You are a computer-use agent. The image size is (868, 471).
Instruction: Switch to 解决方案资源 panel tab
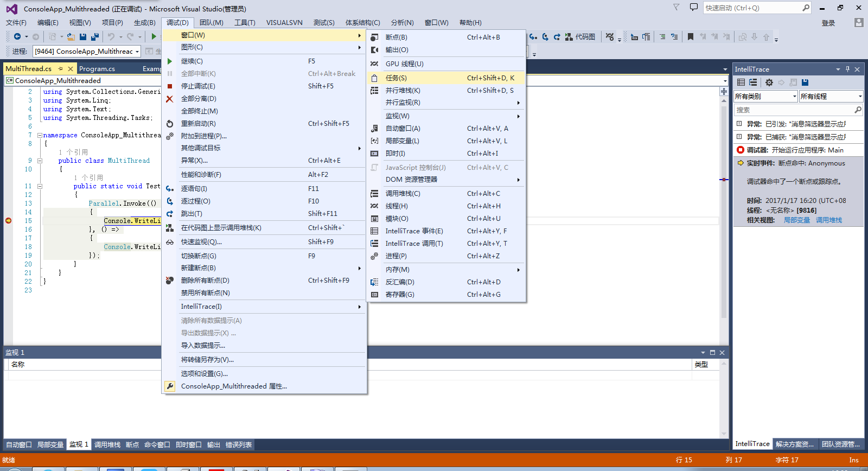pos(794,444)
